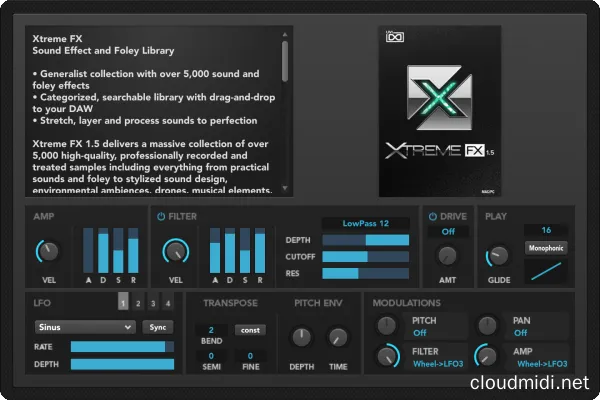The width and height of the screenshot is (600, 400).
Task: Adjust the DRIVE AMT knob
Action: [x=447, y=256]
